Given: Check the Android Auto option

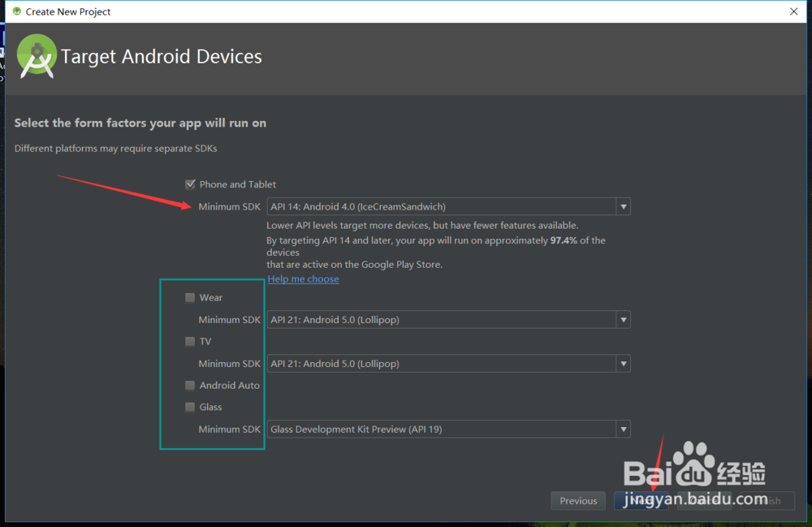Looking at the screenshot, I should point(190,385).
